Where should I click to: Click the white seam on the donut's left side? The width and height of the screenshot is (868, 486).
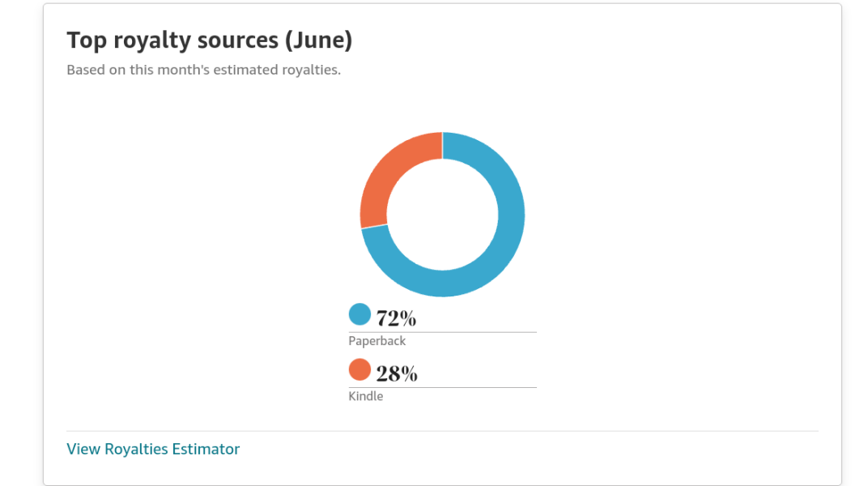click(373, 227)
